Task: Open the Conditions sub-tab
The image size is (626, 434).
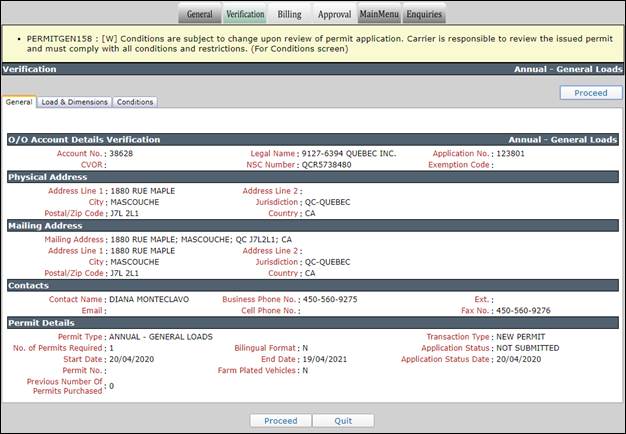Action: pos(135,102)
